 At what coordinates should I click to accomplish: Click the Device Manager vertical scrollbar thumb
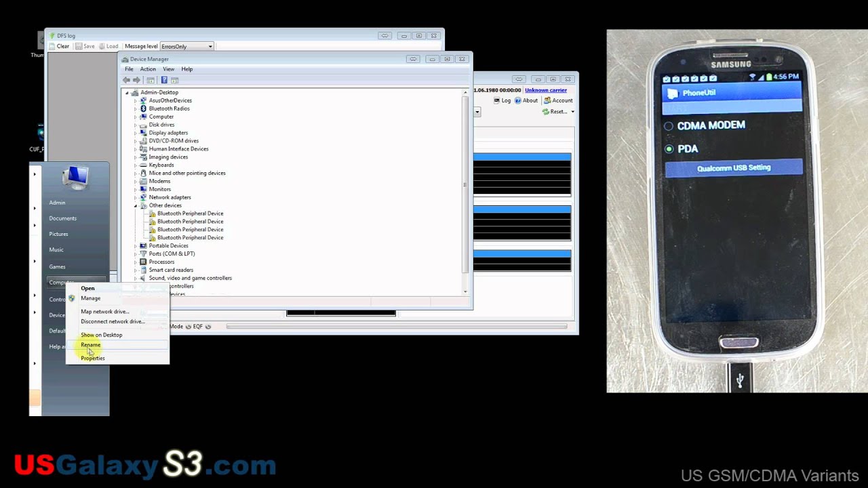coord(465,184)
